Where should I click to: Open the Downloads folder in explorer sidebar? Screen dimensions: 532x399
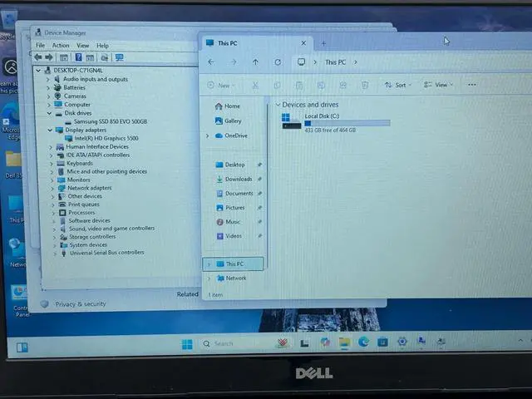234,179
